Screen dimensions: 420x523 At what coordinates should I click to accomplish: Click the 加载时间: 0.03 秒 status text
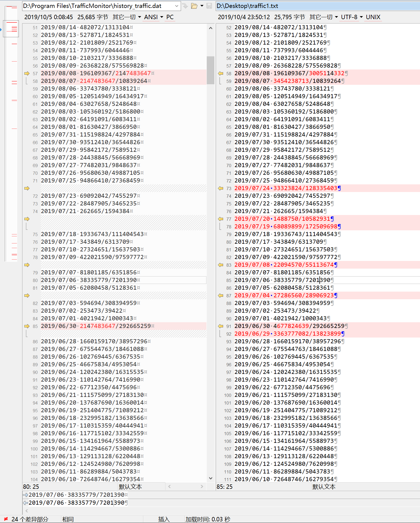point(208,519)
